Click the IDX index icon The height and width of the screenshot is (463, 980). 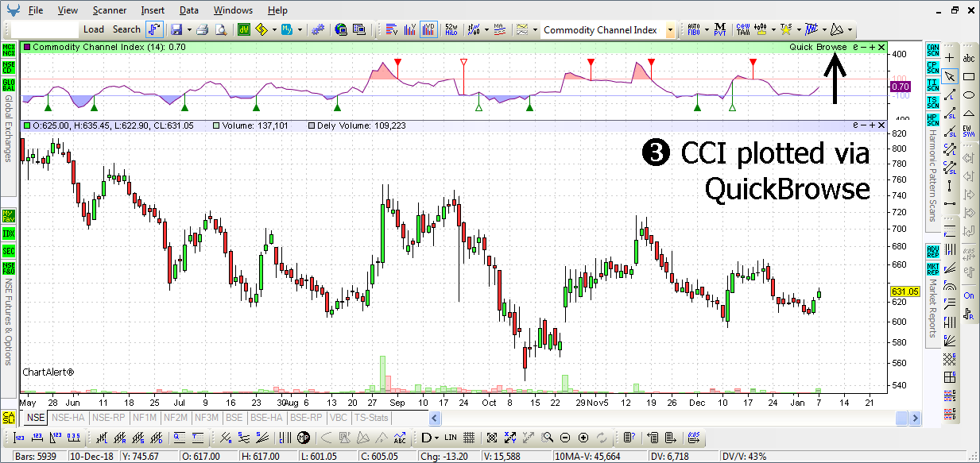point(9,233)
